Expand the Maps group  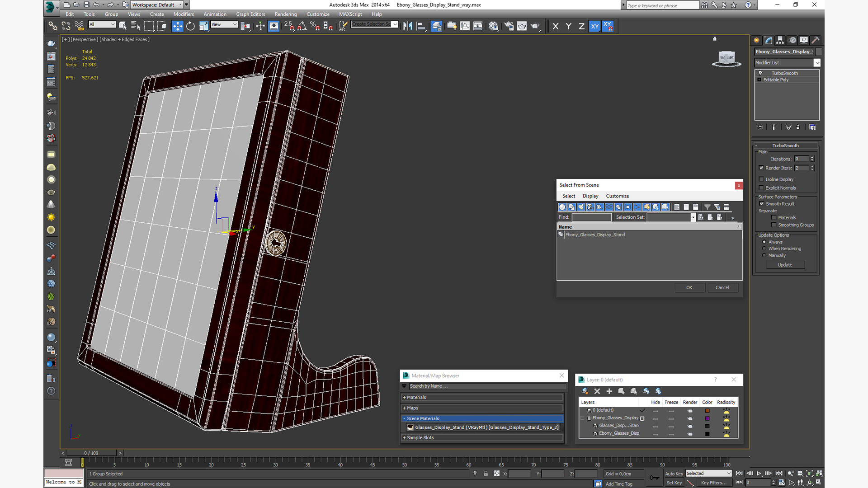483,408
